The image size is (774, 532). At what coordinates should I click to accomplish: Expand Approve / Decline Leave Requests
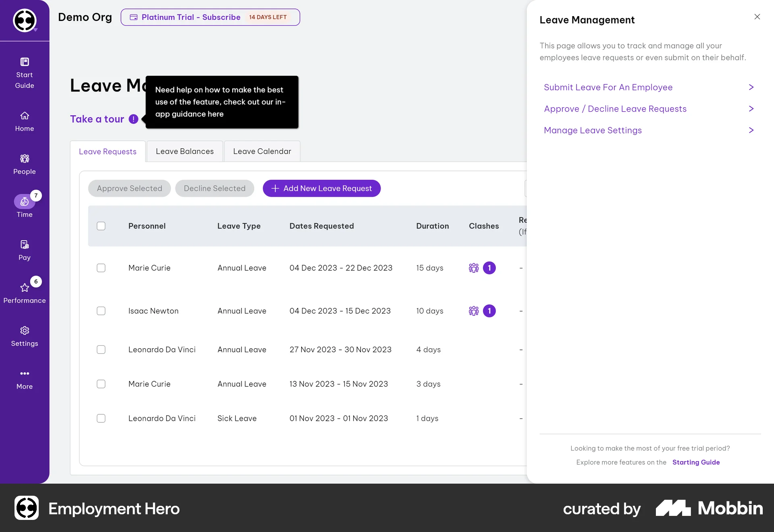(615, 108)
